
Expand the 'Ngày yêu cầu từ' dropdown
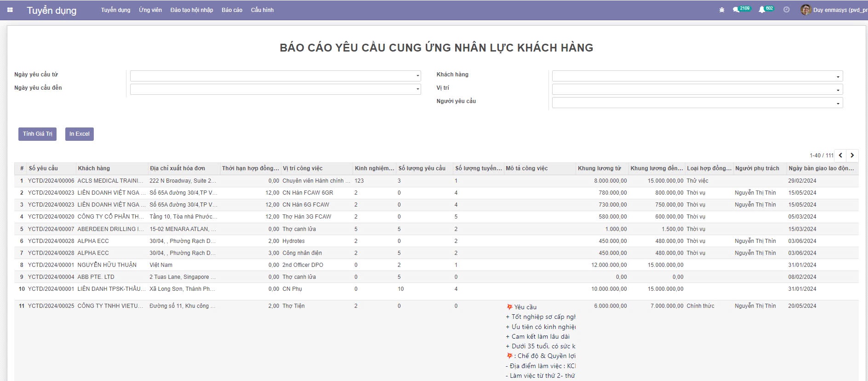pos(417,76)
